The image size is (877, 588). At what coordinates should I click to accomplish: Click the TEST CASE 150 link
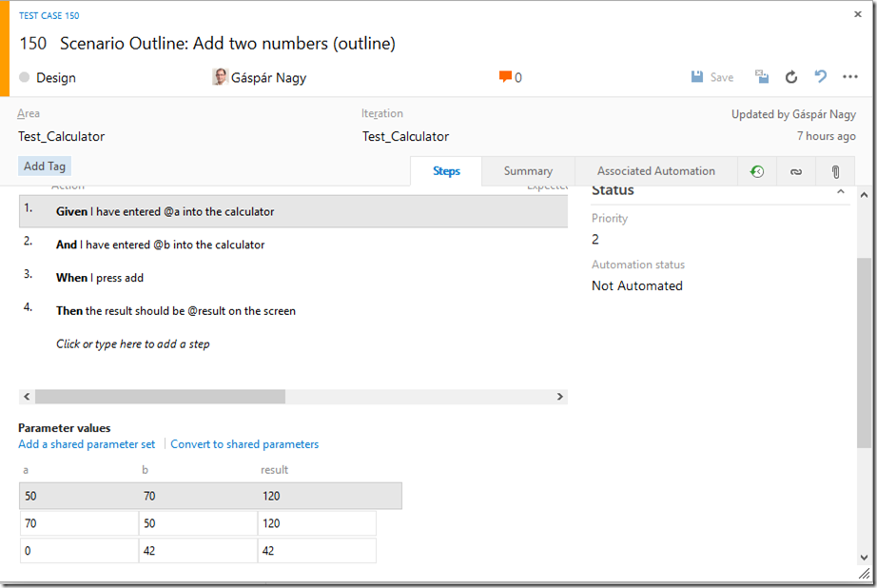pos(49,15)
